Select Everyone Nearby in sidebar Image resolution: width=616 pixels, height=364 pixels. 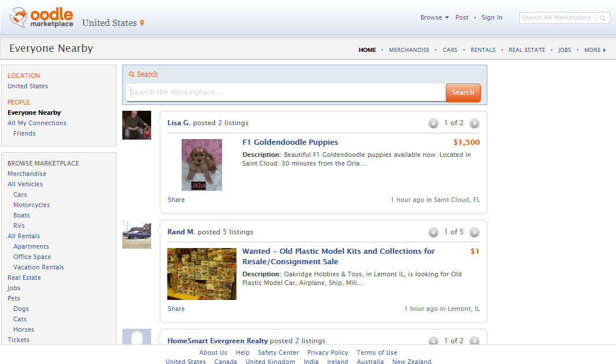(34, 112)
